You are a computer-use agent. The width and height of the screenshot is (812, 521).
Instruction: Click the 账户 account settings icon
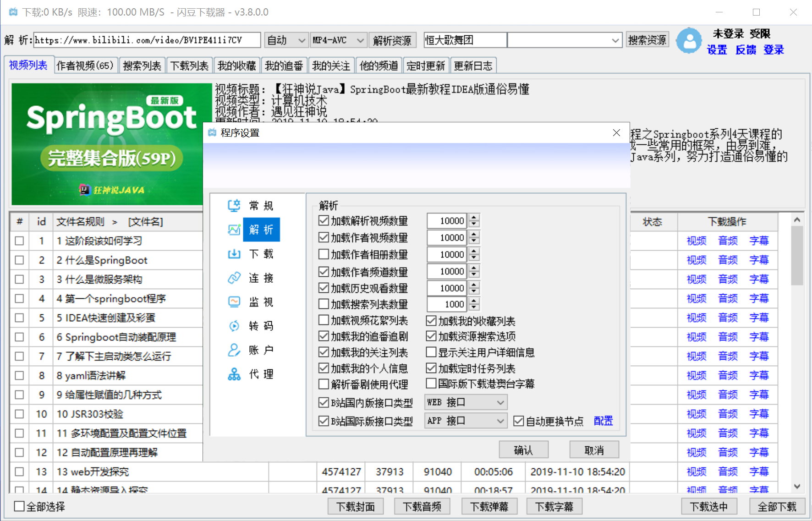pyautogui.click(x=234, y=350)
